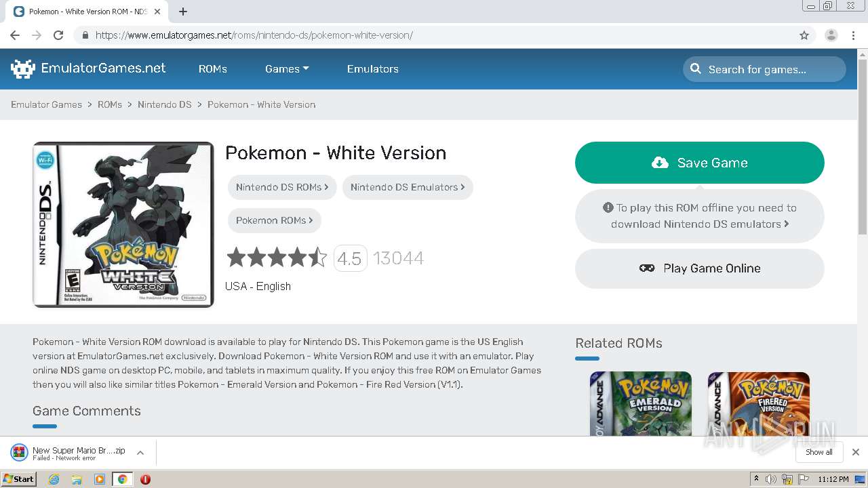Click the star rating bar
The height and width of the screenshot is (488, 868).
pyautogui.click(x=277, y=258)
